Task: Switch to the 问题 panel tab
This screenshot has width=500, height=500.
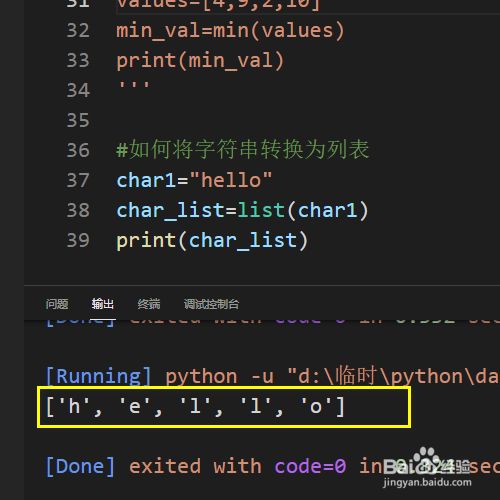Action: click(57, 304)
